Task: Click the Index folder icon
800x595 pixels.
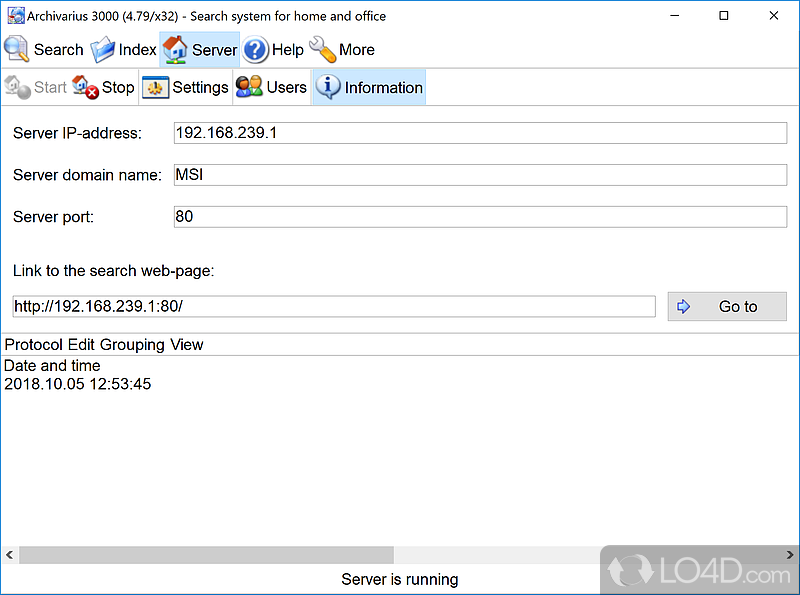Action: [103, 49]
